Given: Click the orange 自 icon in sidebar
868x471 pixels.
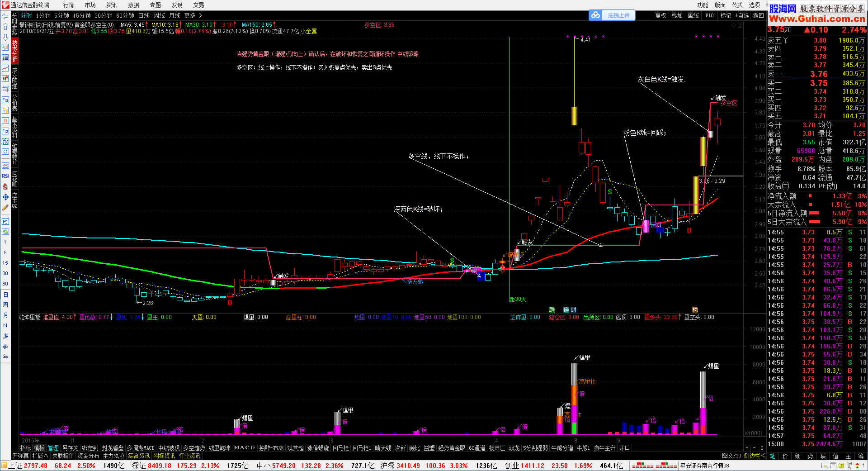Looking at the screenshot, I should tap(5, 121).
